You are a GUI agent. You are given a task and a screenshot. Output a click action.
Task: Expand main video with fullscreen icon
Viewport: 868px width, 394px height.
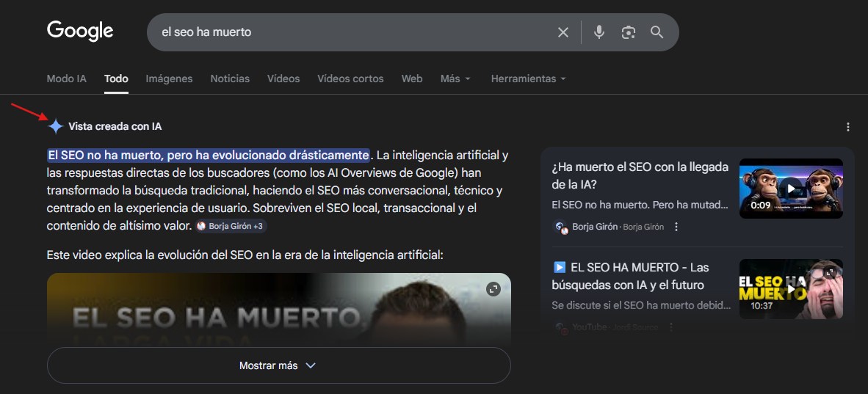[x=493, y=289]
